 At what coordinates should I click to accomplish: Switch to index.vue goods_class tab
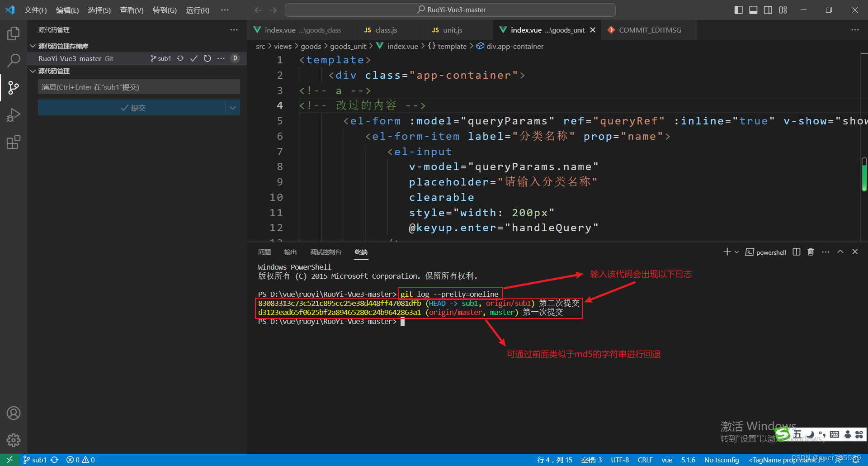302,30
